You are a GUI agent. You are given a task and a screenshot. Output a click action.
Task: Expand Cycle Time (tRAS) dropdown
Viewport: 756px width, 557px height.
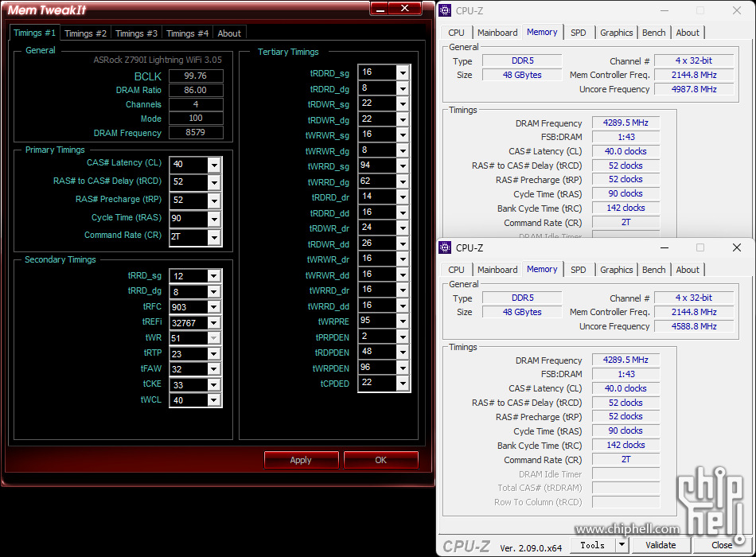214,219
